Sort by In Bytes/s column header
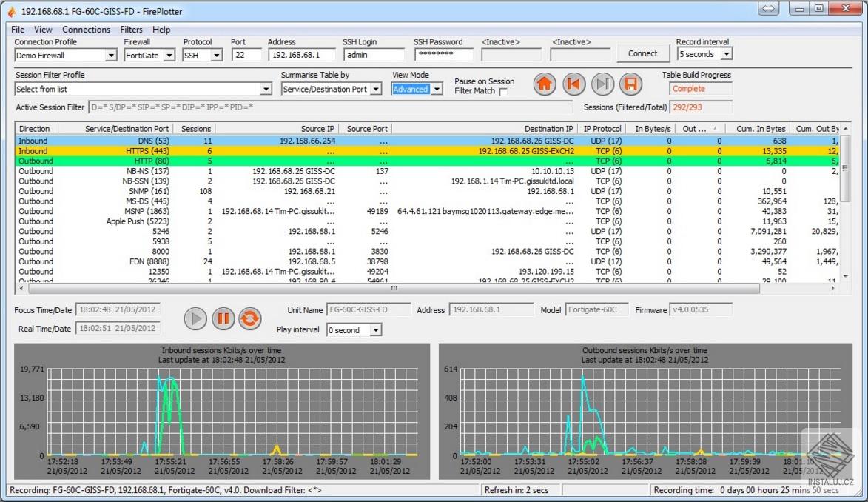 [x=651, y=129]
